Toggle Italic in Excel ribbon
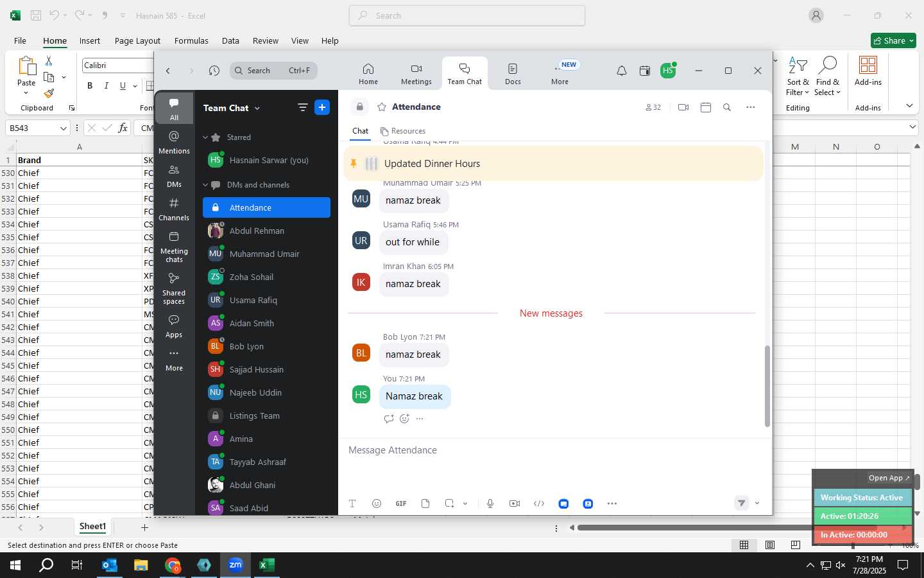 106,85
